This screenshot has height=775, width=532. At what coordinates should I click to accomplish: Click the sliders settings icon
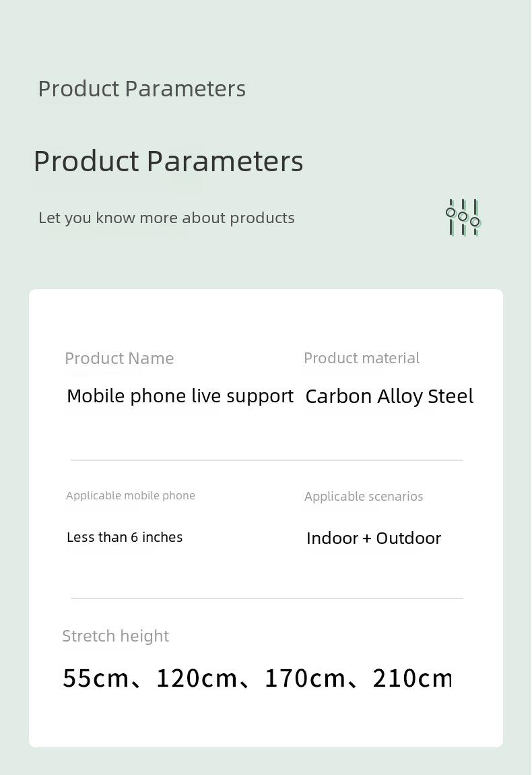click(463, 218)
